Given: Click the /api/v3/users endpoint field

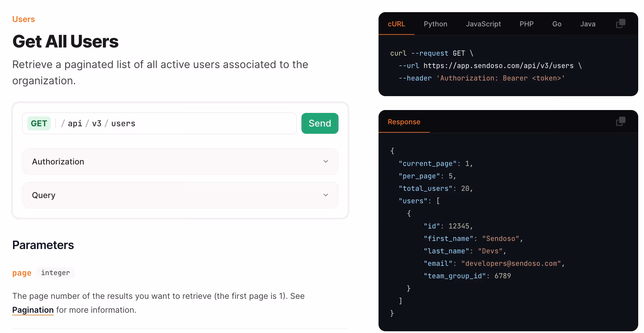Looking at the screenshot, I should pyautogui.click(x=159, y=123).
